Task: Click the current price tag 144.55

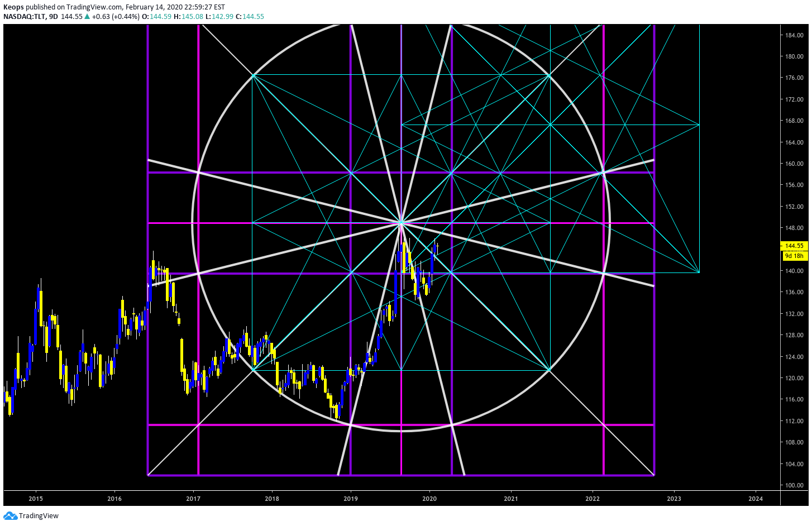Action: [794, 246]
